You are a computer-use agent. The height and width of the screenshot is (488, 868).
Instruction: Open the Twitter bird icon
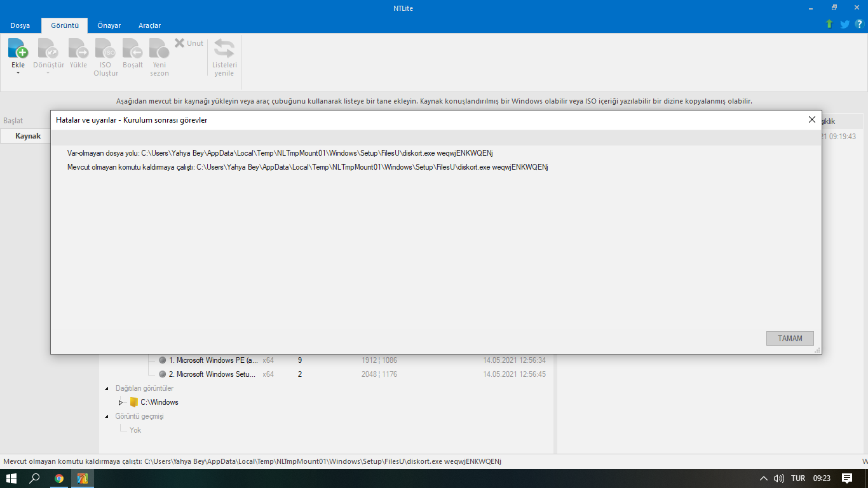click(x=844, y=24)
